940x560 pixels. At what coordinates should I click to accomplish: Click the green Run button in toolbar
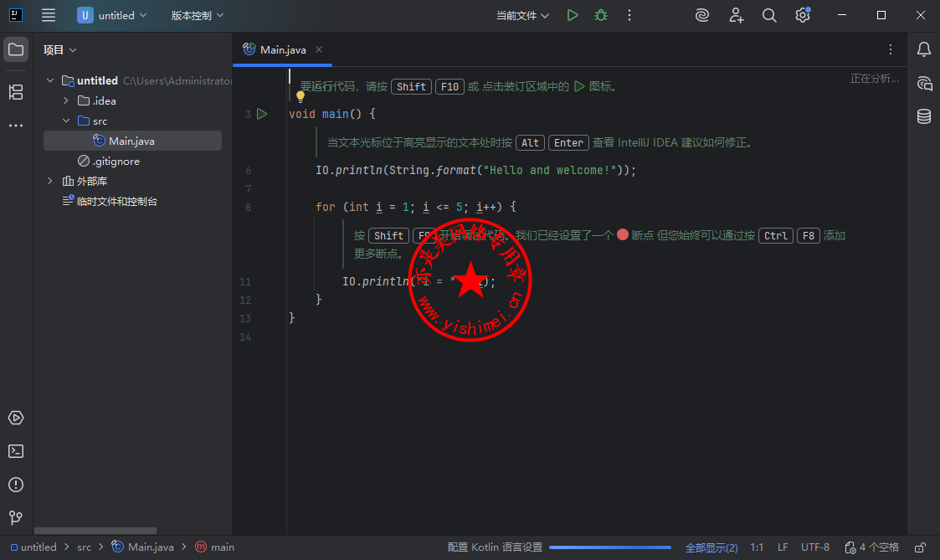coord(573,15)
